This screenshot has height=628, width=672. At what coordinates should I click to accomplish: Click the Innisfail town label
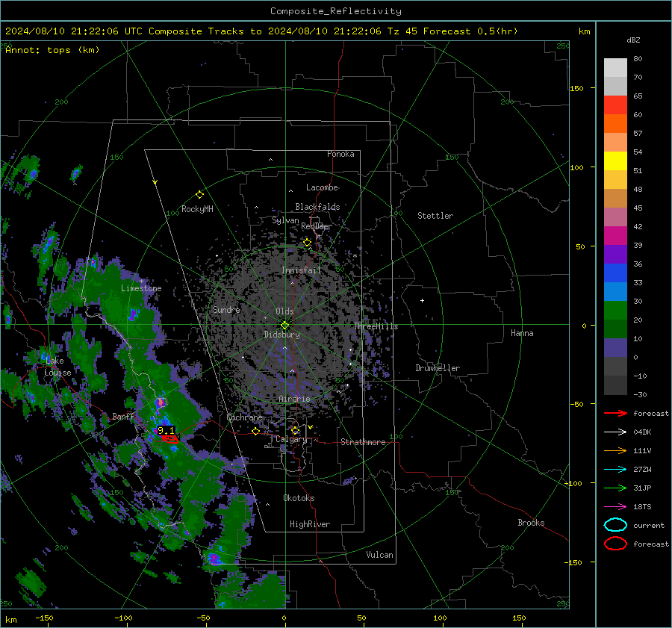[301, 270]
